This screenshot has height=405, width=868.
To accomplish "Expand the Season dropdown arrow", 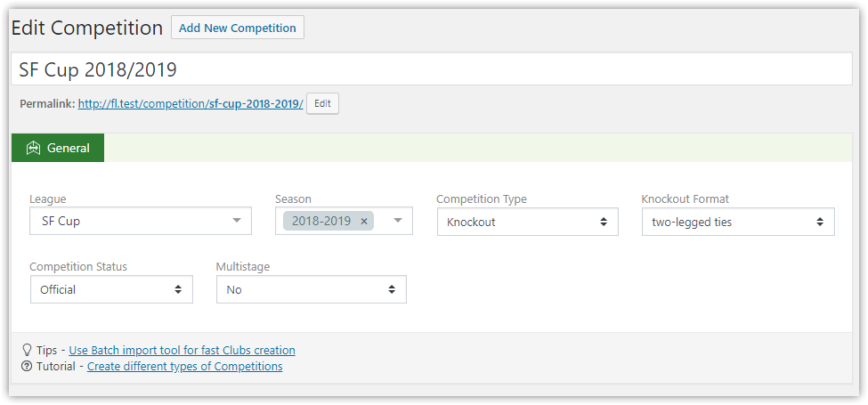I will [x=397, y=221].
